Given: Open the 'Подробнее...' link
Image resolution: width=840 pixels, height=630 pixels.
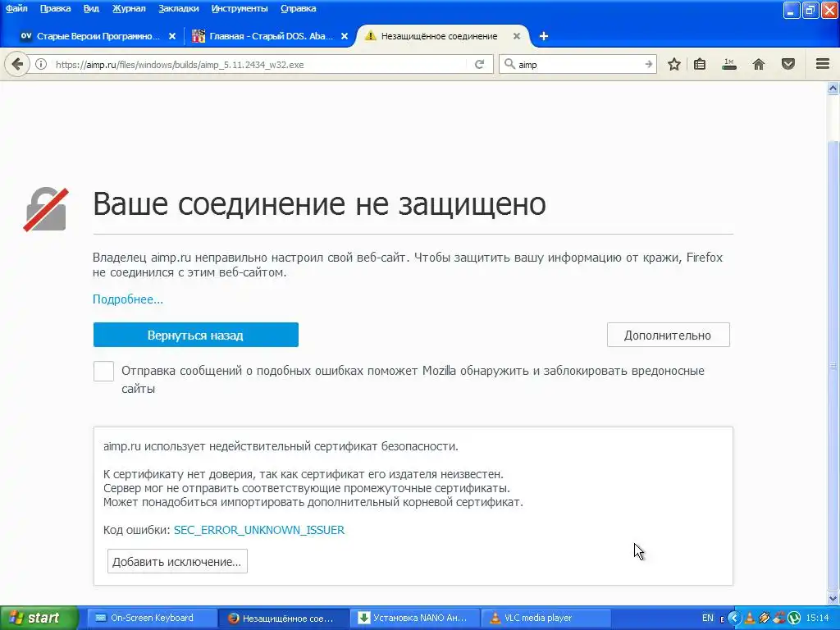Looking at the screenshot, I should pos(127,299).
